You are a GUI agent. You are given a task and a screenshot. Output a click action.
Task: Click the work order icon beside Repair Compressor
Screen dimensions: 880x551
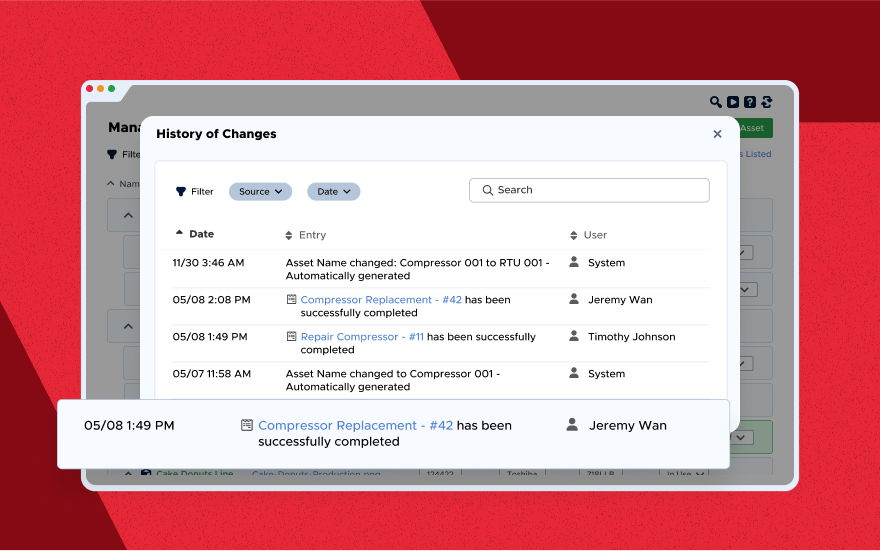292,337
